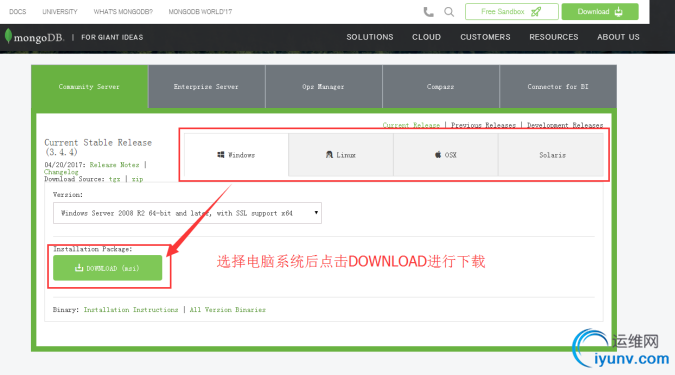Click the Windows logo icon
This screenshot has width=675, height=375.
tap(221, 155)
